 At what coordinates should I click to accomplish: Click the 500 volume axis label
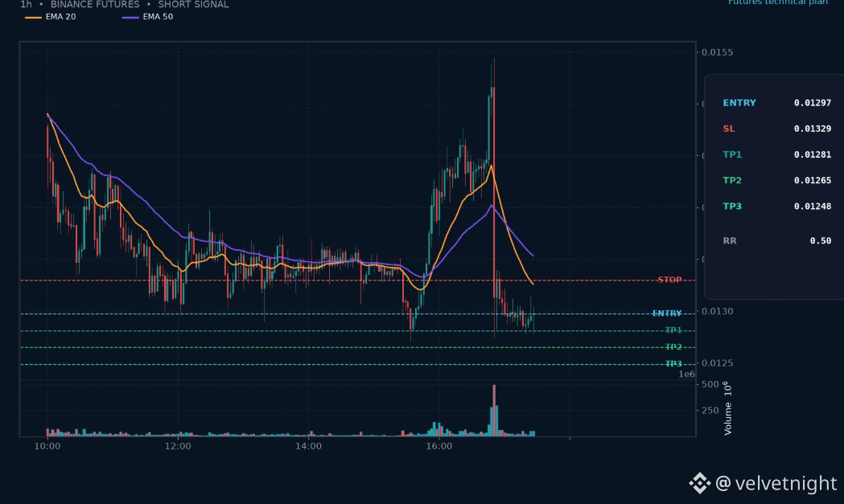coord(710,384)
